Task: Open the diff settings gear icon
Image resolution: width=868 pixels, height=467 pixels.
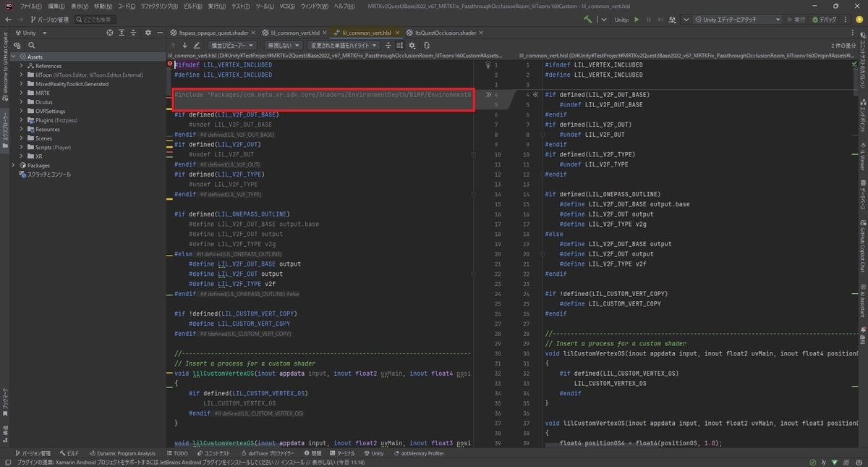Action: tap(413, 45)
